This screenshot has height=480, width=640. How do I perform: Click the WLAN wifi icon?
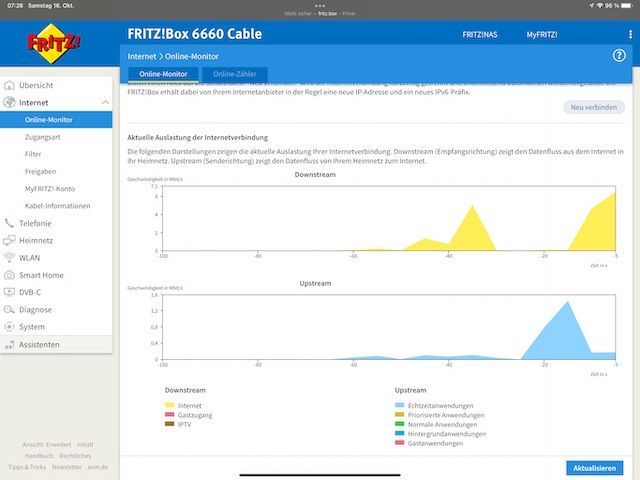[x=9, y=258]
